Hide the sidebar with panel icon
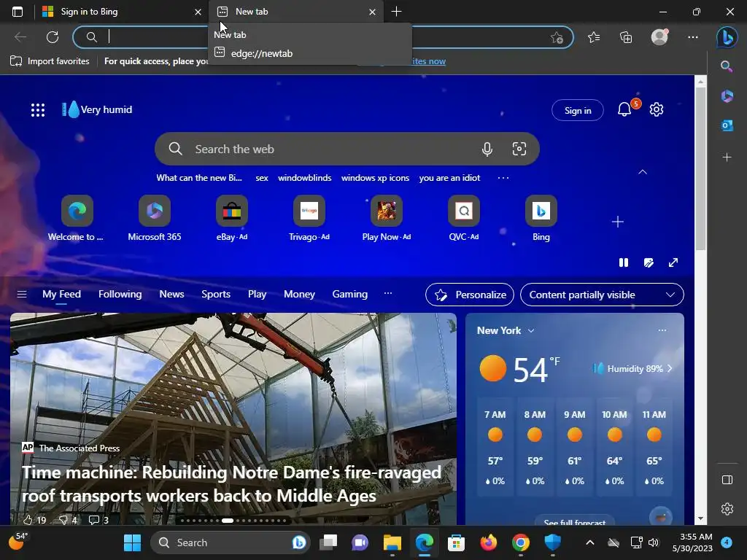This screenshot has width=747, height=560. [x=727, y=480]
